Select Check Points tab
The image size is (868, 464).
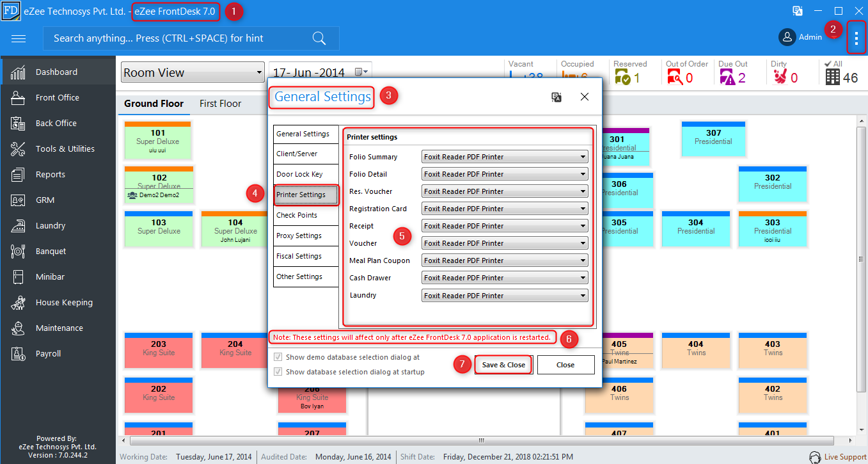306,215
